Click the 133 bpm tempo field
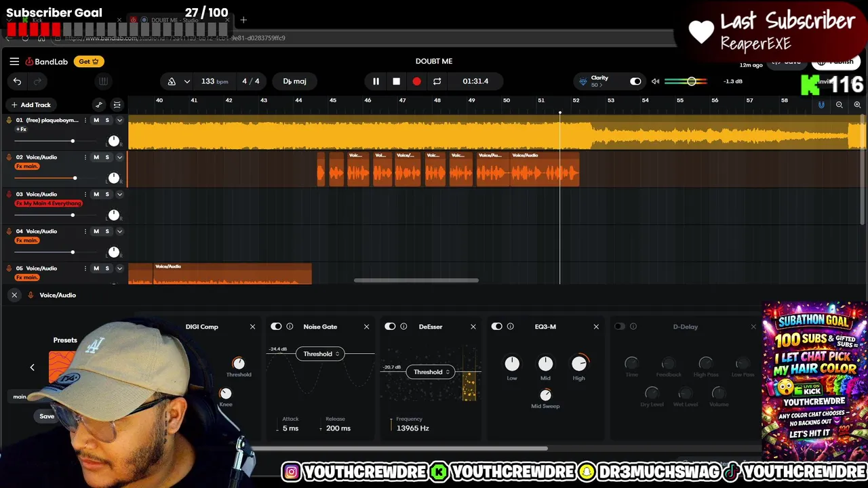The width and height of the screenshot is (868, 488). 214,81
